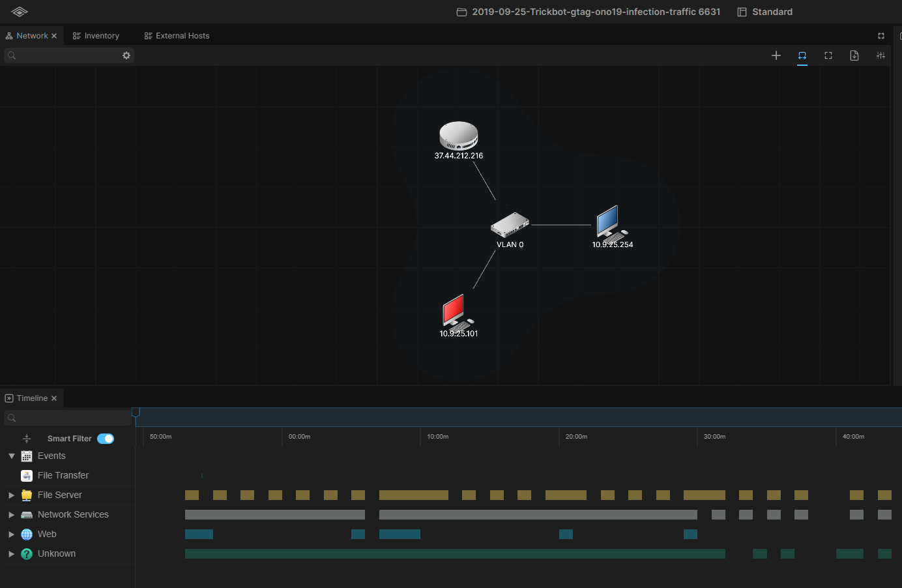This screenshot has height=588, width=902.
Task: Toggle the Smart Filter switch
Action: pos(106,439)
